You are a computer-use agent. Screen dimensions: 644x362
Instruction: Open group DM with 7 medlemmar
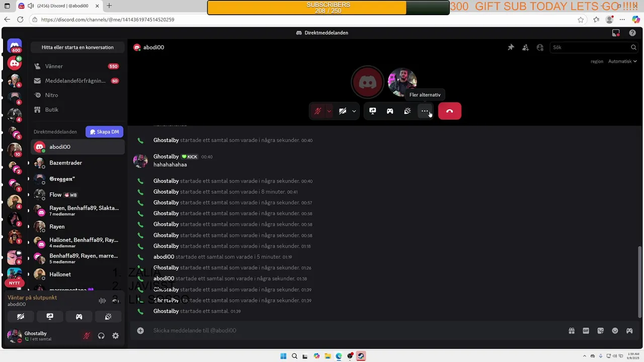tap(77, 211)
